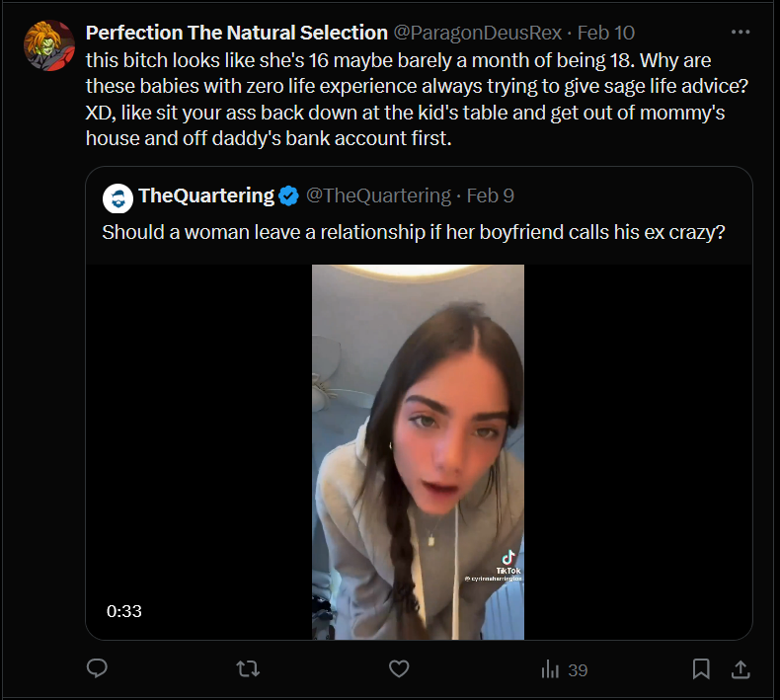Repost this tweet with the retweet icon
This screenshot has width=780, height=700.
[248, 668]
